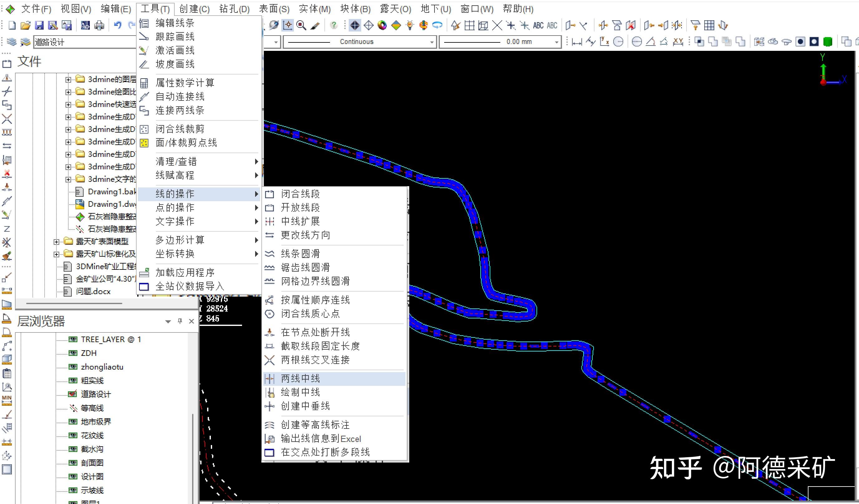Click 加载应用程序 in the Tools menu
Screen dimensions: 859x504
click(186, 272)
